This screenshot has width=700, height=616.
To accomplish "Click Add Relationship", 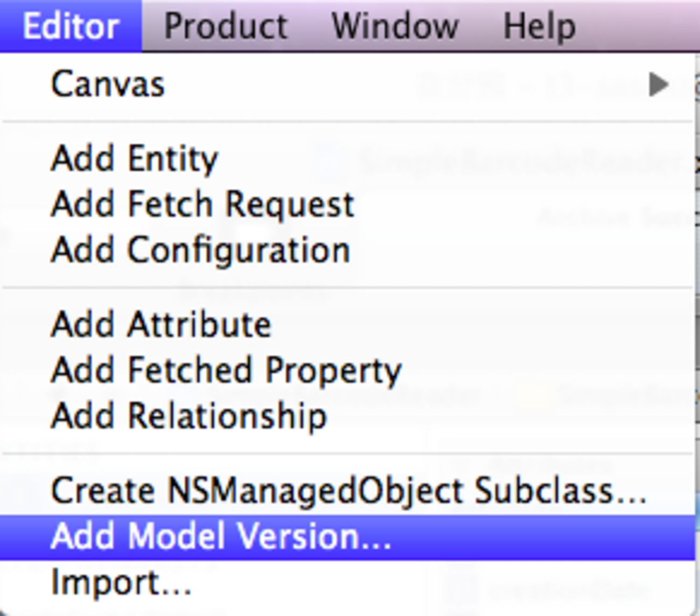I will 189,416.
